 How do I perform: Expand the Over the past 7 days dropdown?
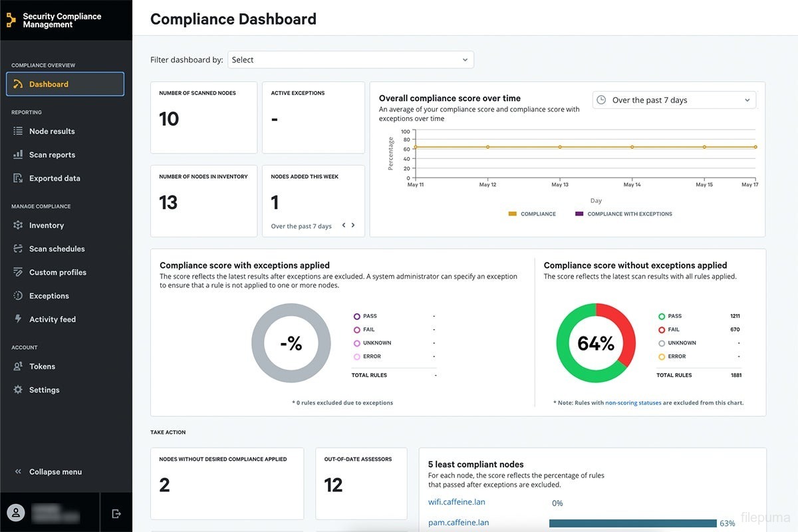[x=674, y=100]
